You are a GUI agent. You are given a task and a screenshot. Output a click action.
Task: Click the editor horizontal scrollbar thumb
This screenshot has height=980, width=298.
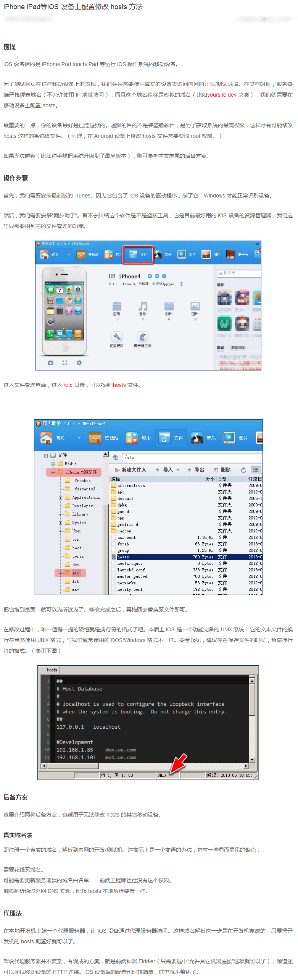(72, 766)
